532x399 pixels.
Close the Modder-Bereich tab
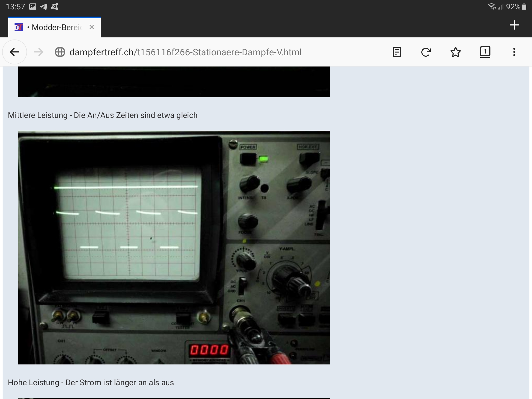(91, 27)
